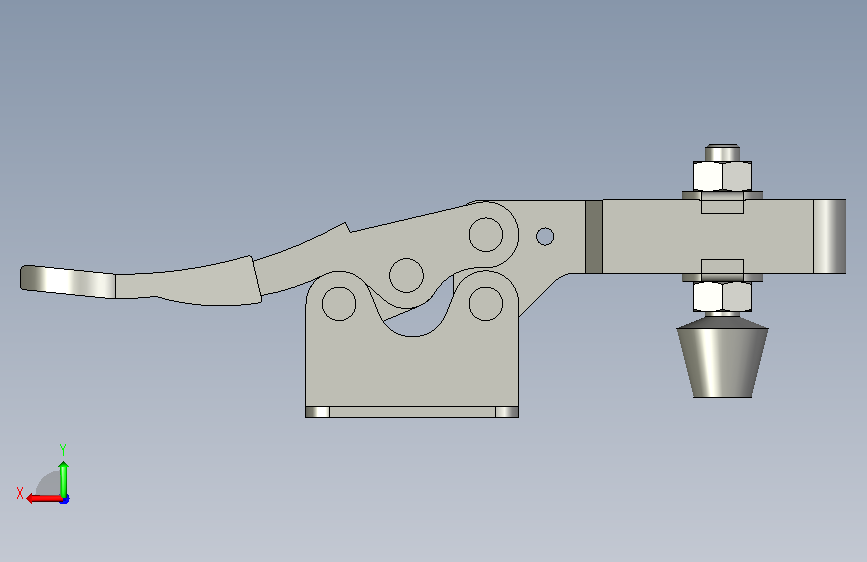Select the rounded end cap of the clamp arm
Image resolution: width=867 pixels, height=562 pixels.
pos(830,237)
